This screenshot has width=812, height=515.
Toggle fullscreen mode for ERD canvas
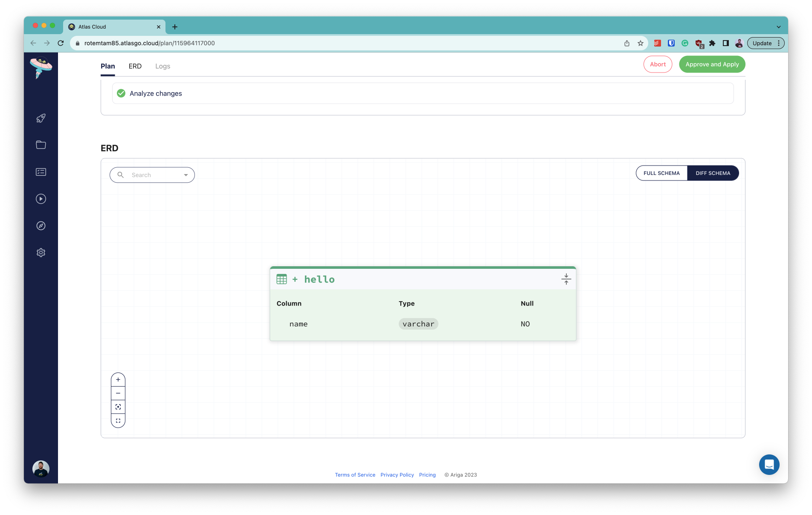[x=118, y=420]
